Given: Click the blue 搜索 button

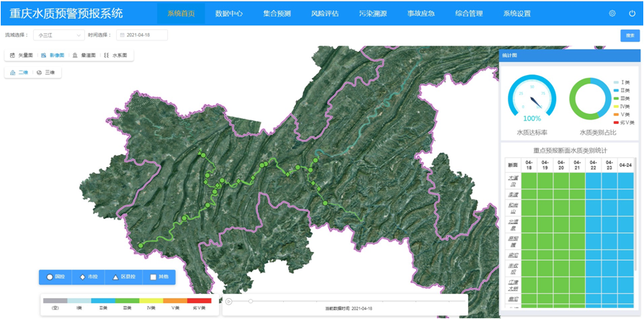Looking at the screenshot, I should tap(630, 35).
